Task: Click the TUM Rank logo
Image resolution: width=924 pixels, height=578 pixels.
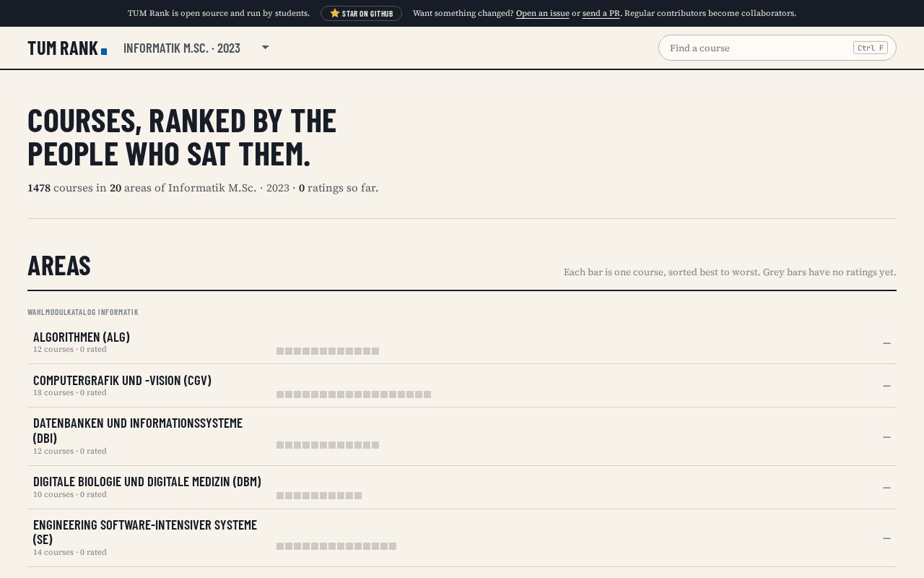Action: pyautogui.click(x=67, y=48)
